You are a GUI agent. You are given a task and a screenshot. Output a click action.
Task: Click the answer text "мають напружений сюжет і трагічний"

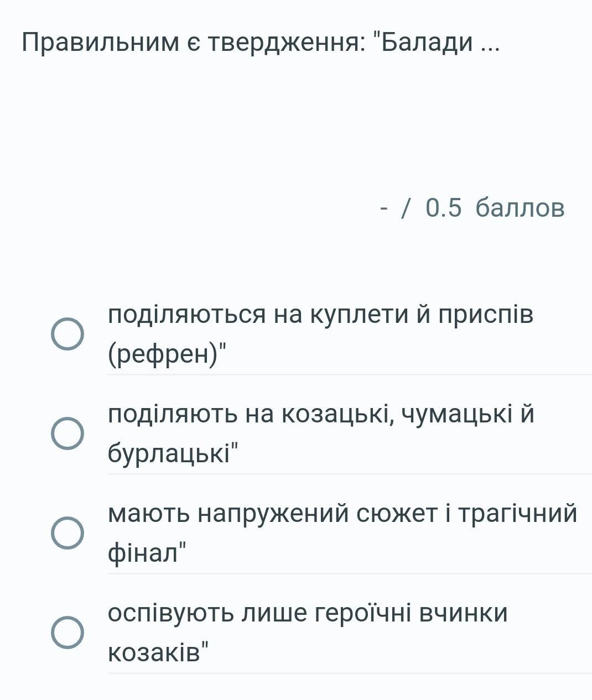342,514
